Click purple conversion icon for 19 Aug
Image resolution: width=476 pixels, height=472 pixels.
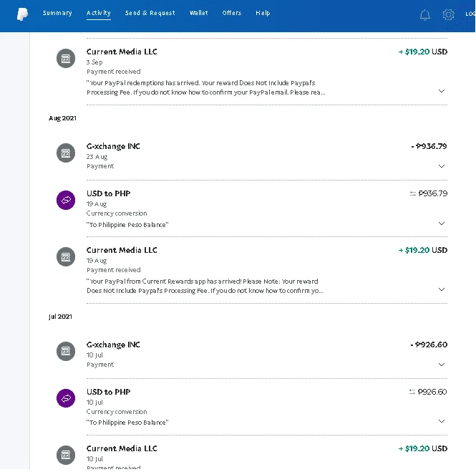coord(66,200)
